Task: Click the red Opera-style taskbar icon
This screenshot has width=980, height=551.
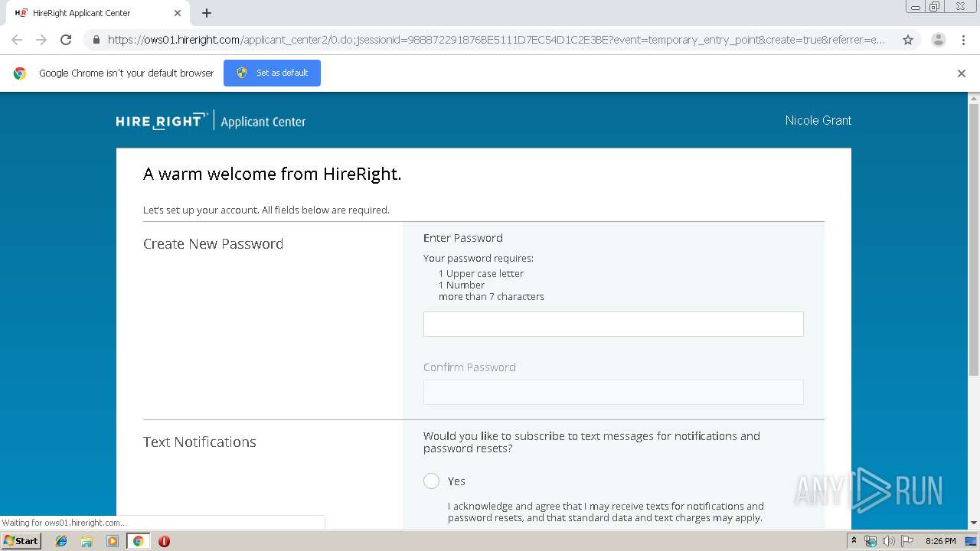Action: click(164, 541)
